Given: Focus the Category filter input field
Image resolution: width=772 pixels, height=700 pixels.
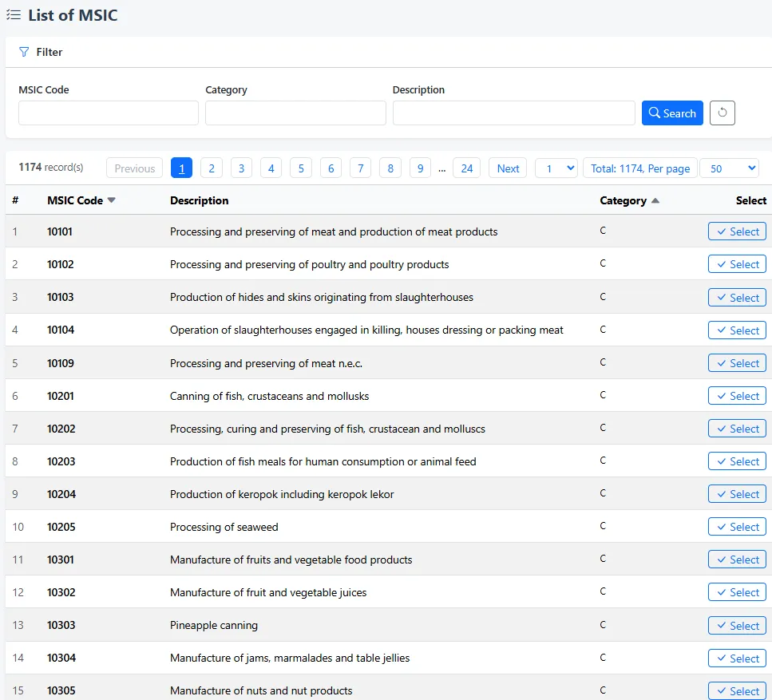Looking at the screenshot, I should click(x=295, y=113).
